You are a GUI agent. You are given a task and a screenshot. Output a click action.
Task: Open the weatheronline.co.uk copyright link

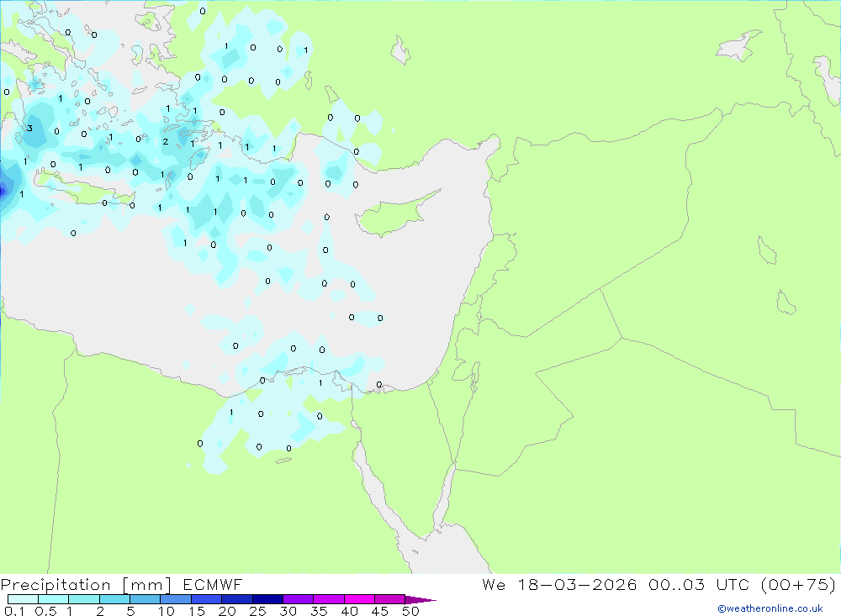click(x=770, y=608)
